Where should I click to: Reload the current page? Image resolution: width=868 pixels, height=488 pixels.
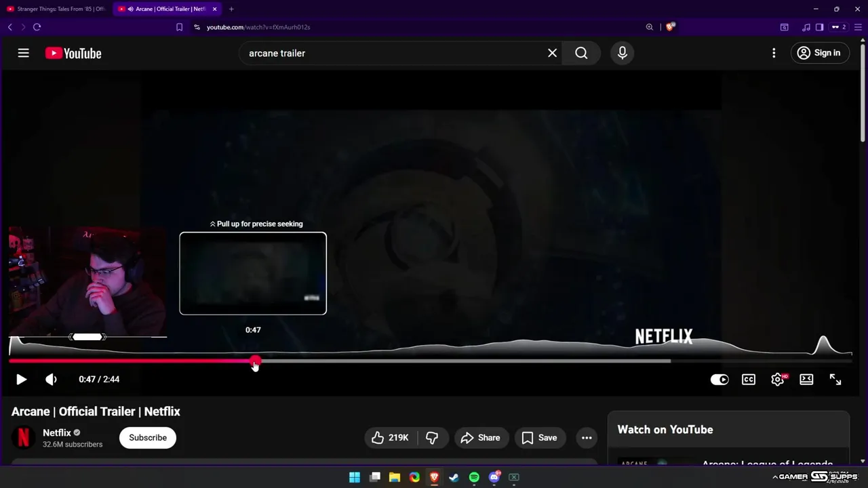tap(37, 27)
